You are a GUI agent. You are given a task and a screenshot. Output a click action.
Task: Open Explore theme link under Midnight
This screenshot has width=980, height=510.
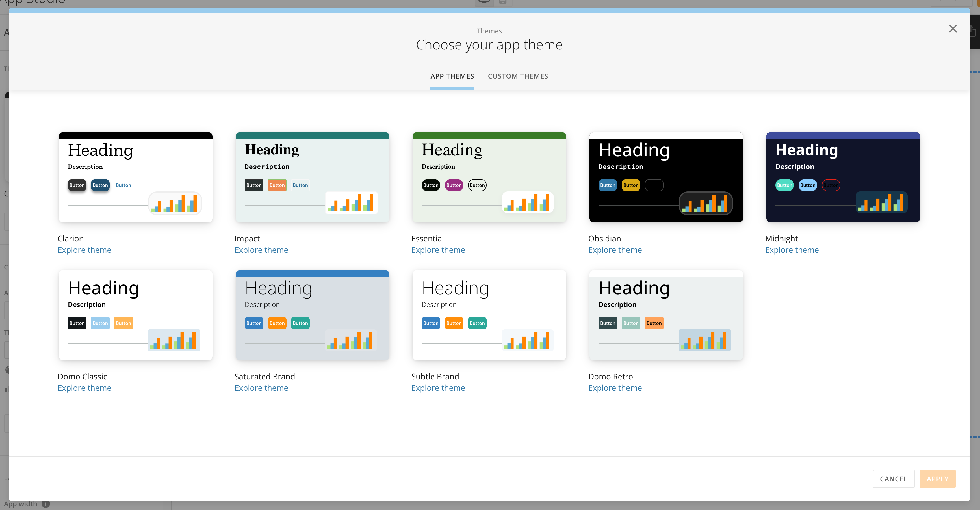792,250
